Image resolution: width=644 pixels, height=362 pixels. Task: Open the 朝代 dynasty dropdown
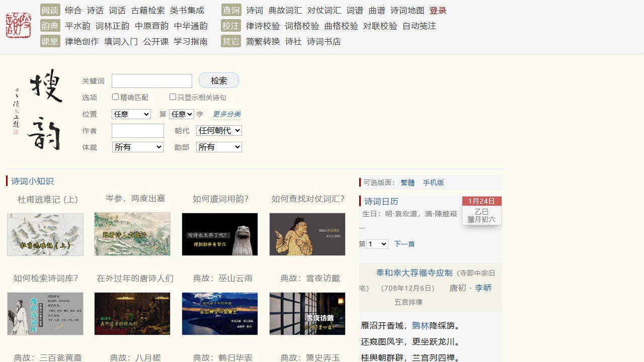(219, 131)
